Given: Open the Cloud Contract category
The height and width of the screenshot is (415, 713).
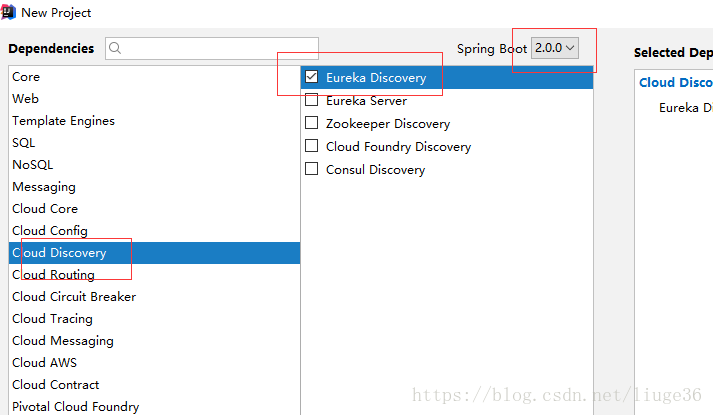Looking at the screenshot, I should click(x=155, y=385).
